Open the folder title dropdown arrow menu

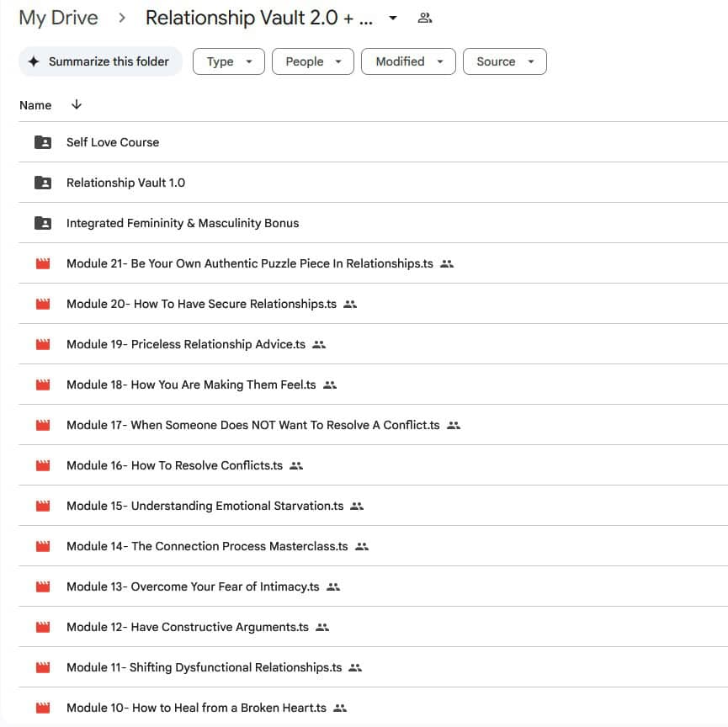point(392,18)
